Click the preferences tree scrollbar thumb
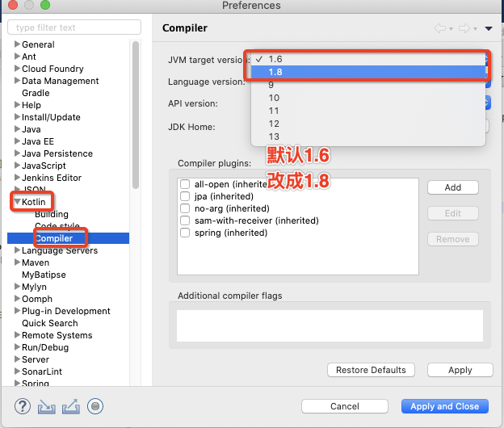 coord(136,115)
